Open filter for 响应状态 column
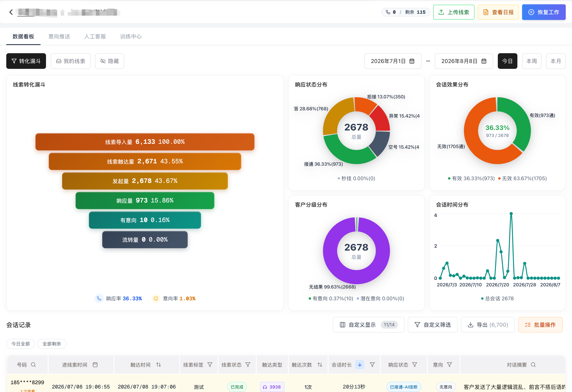 tap(414, 364)
